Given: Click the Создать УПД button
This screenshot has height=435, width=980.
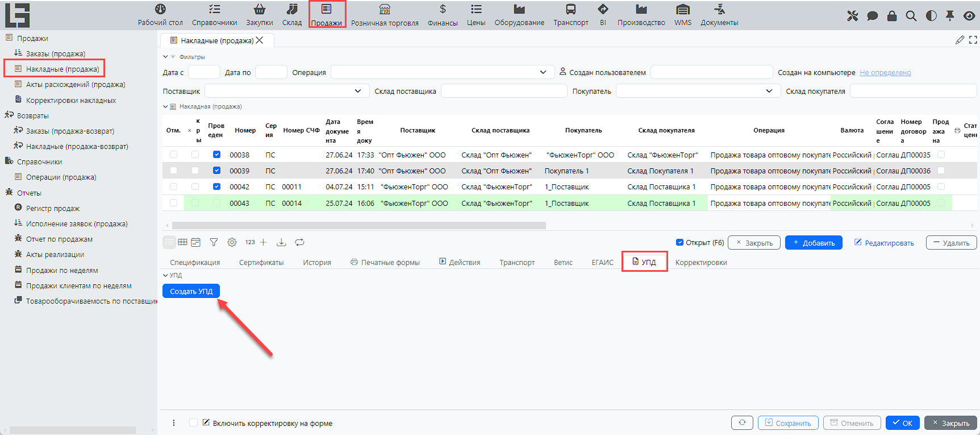Looking at the screenshot, I should point(191,291).
